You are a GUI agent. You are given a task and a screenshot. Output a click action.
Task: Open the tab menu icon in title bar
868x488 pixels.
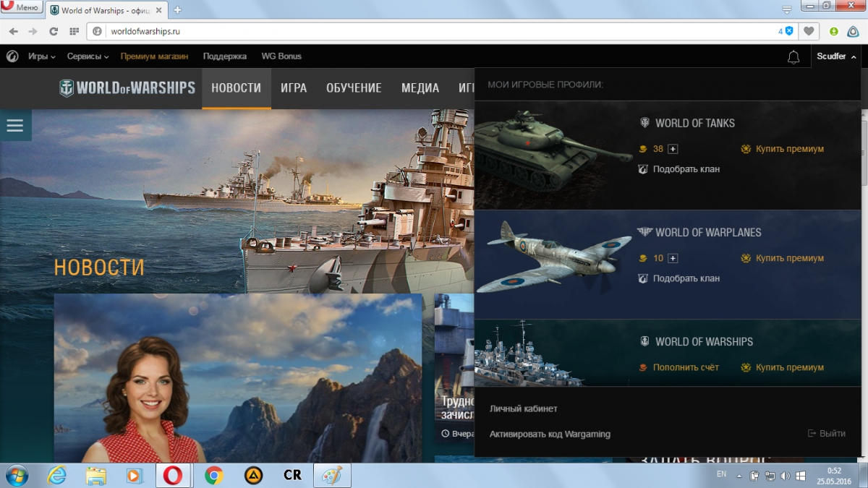(x=787, y=10)
